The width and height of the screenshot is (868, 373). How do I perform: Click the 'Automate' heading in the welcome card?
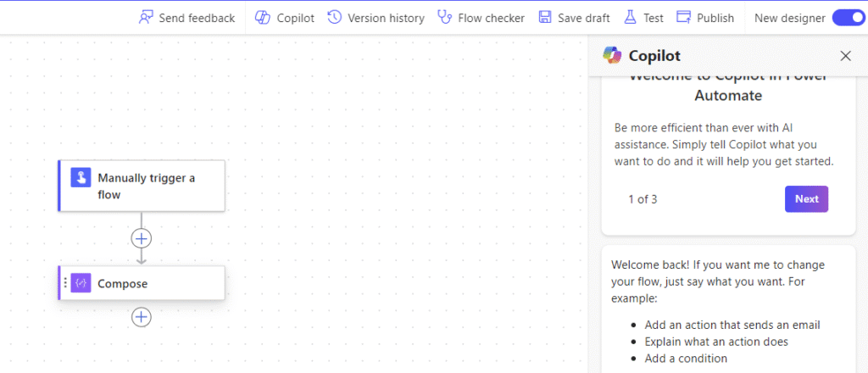click(728, 96)
